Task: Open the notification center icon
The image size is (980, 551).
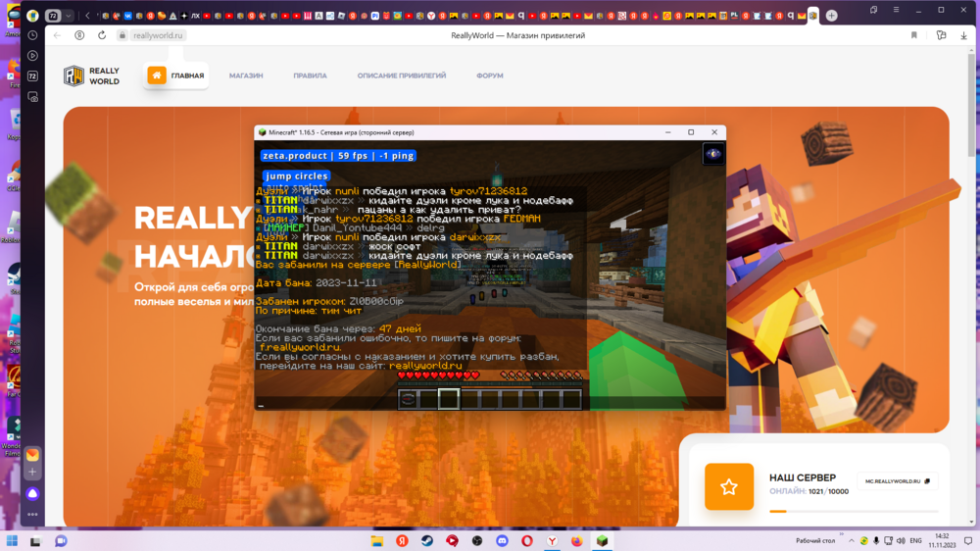Action: coord(967,541)
